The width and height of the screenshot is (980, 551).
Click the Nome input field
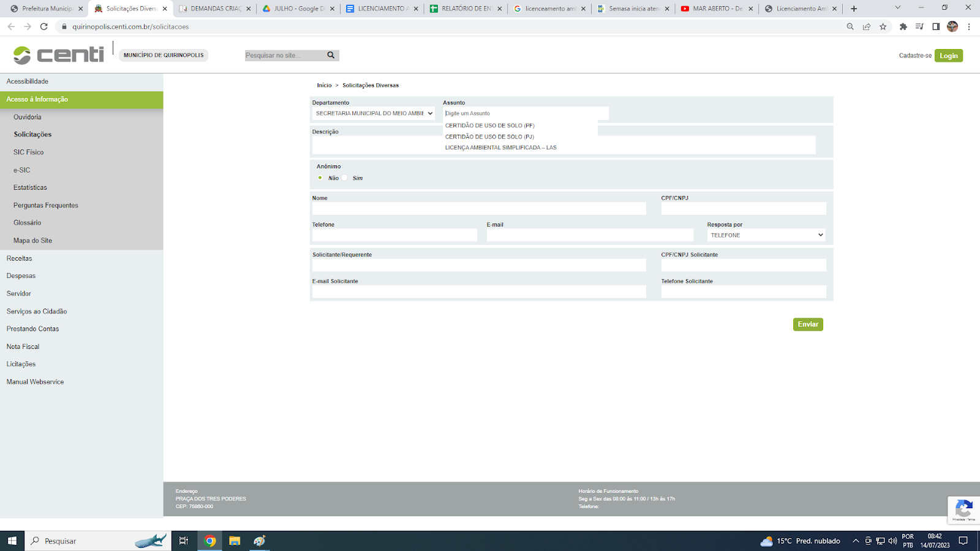tap(479, 208)
